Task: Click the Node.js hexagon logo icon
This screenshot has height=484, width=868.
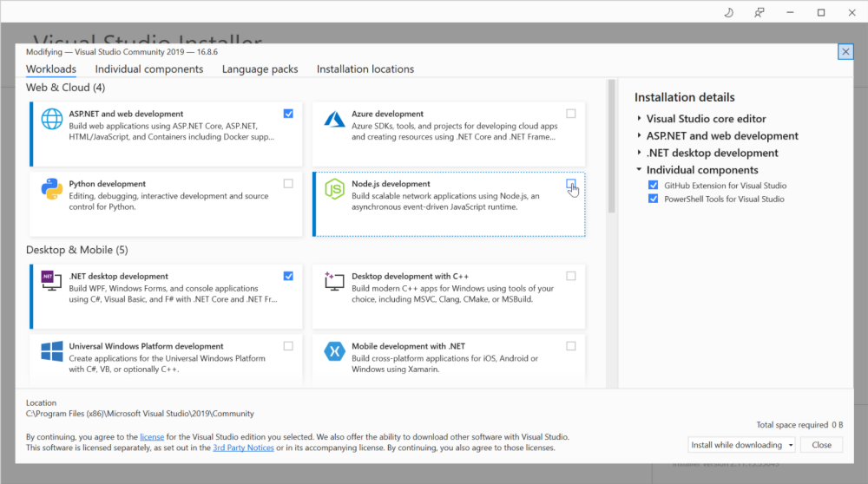Action: point(334,189)
